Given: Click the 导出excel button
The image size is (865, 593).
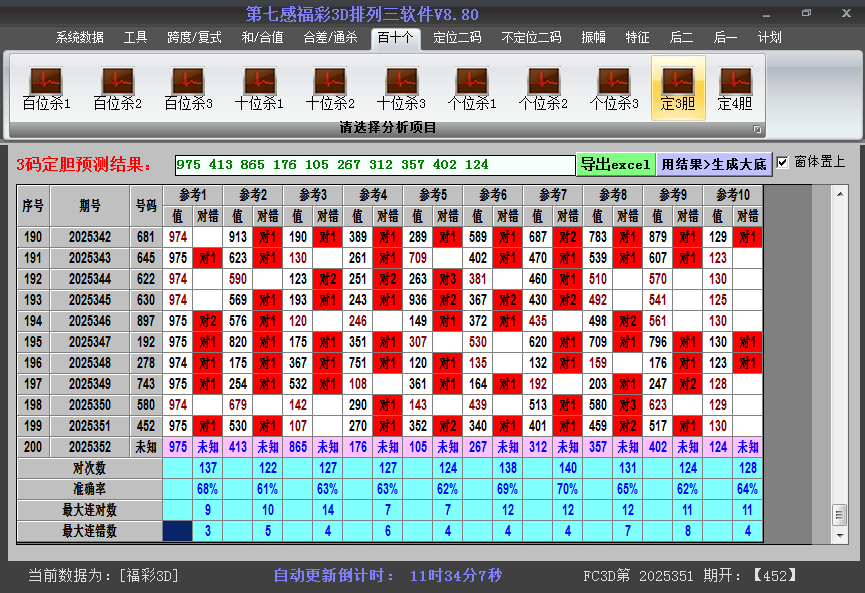Looking at the screenshot, I should pos(615,164).
